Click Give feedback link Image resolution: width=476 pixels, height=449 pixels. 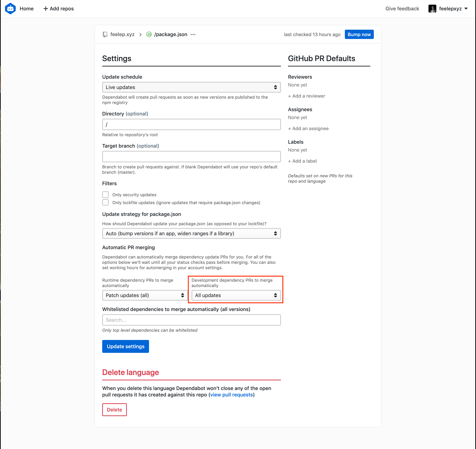pyautogui.click(x=402, y=9)
